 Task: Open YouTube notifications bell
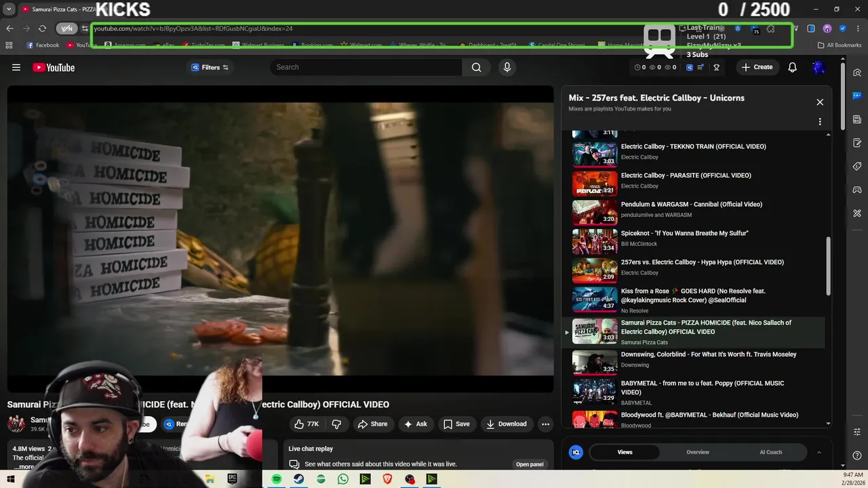click(792, 67)
